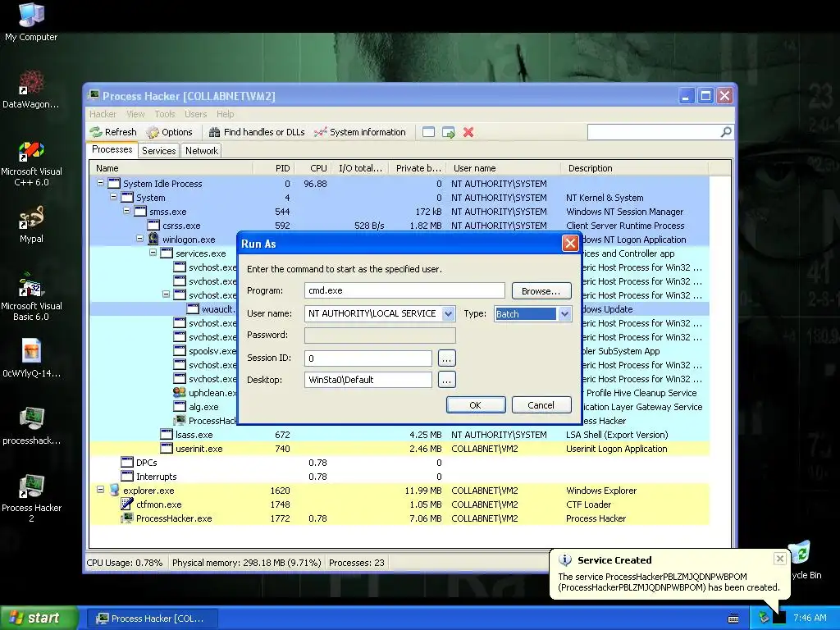The width and height of the screenshot is (840, 630).
Task: Click OK in Run As dialog
Action: (476, 405)
